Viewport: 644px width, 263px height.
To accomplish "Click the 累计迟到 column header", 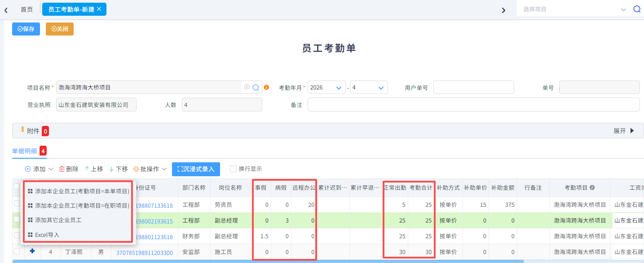I will (333, 187).
